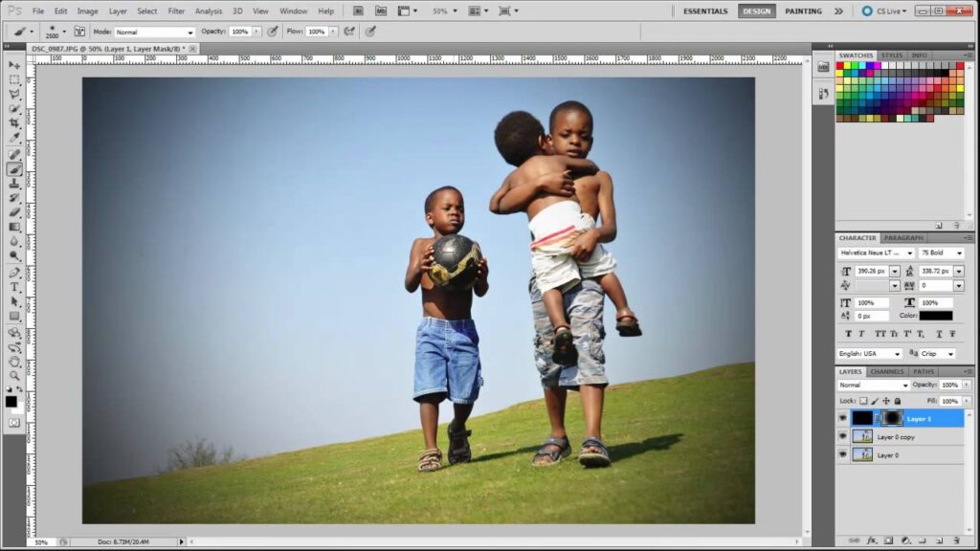Switch to the Painting workspace
The image size is (980, 551).
pyautogui.click(x=803, y=11)
